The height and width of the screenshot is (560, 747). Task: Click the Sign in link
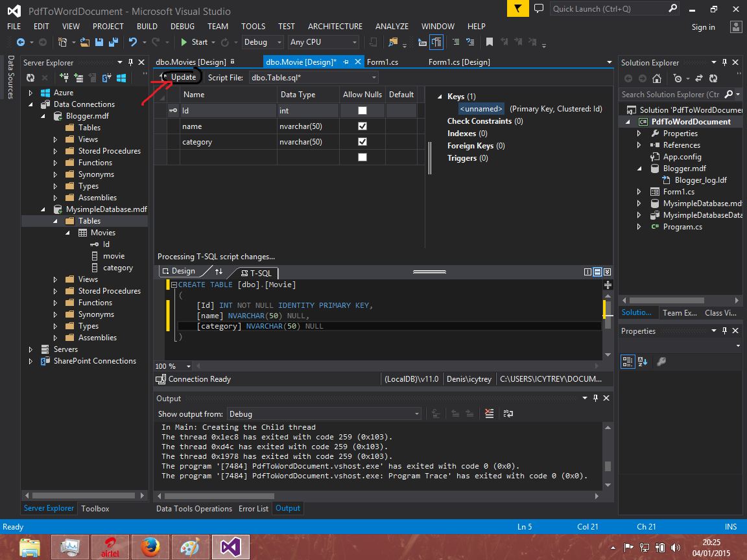pos(703,27)
